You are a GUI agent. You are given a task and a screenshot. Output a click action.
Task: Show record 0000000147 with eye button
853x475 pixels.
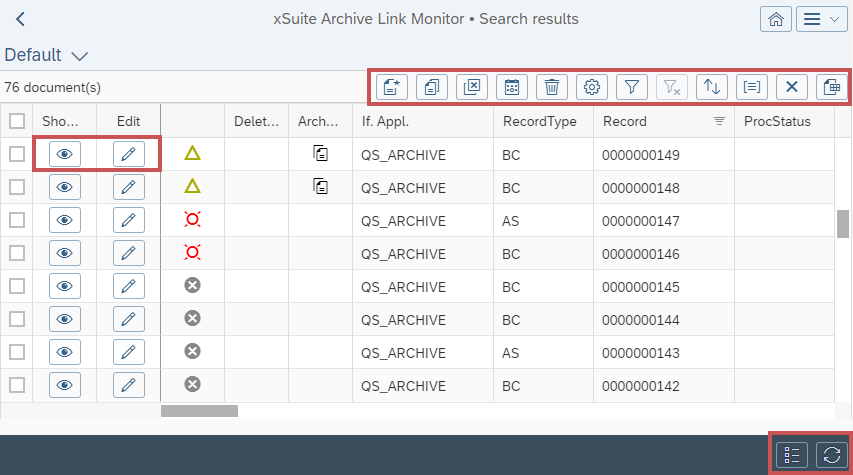[x=65, y=220]
